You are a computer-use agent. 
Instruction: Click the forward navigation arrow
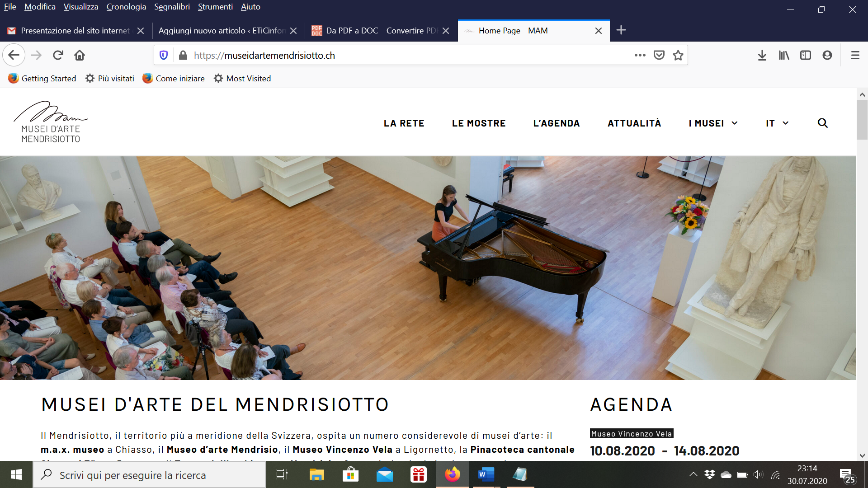tap(36, 55)
